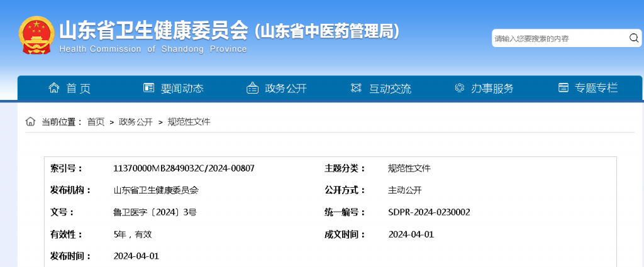
Task: Select index number 11370000MB2849032C/2024-00807
Action: tap(184, 168)
